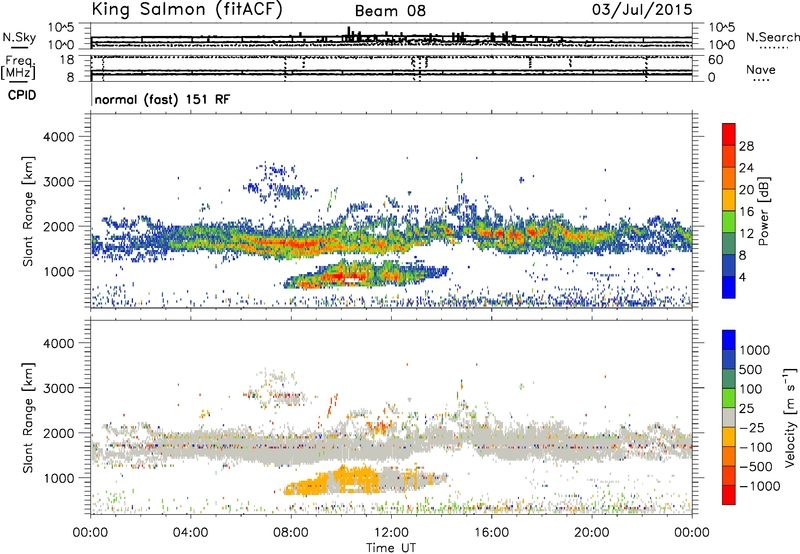Click the 'Power [dB]' colorbar label

(x=763, y=211)
